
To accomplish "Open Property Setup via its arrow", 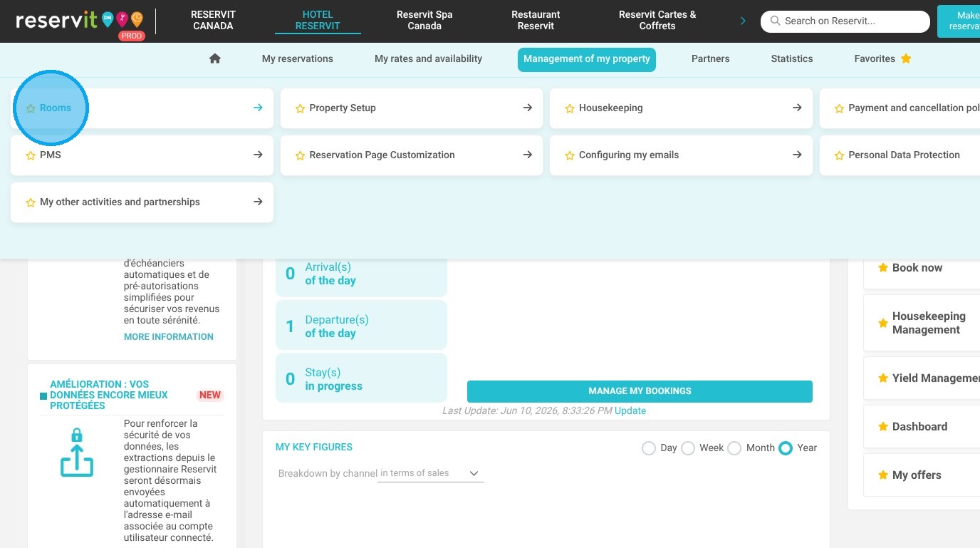I will click(528, 108).
